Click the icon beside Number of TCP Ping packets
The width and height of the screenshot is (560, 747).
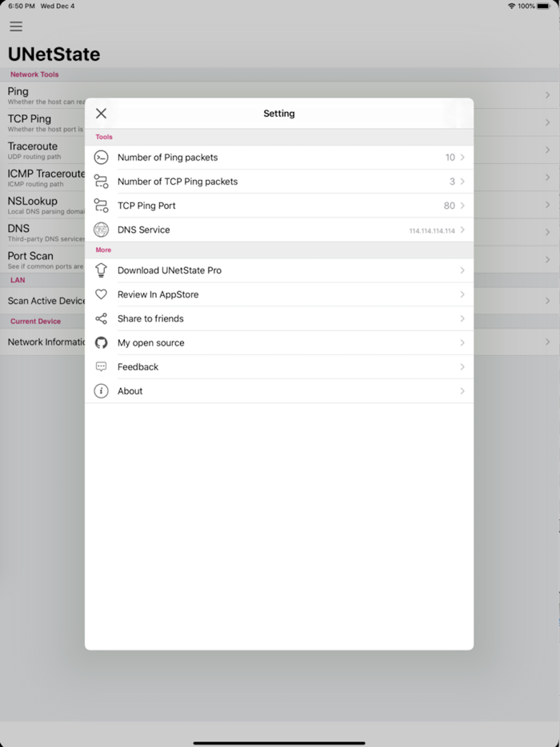[101, 182]
